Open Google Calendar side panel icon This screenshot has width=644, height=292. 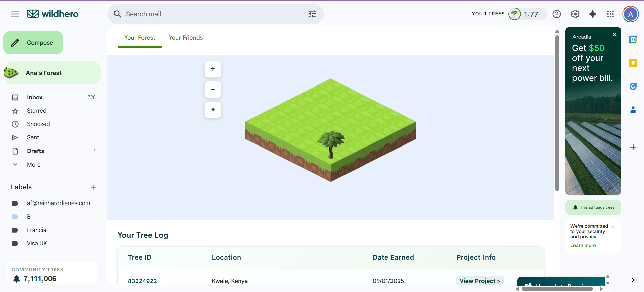point(633,40)
